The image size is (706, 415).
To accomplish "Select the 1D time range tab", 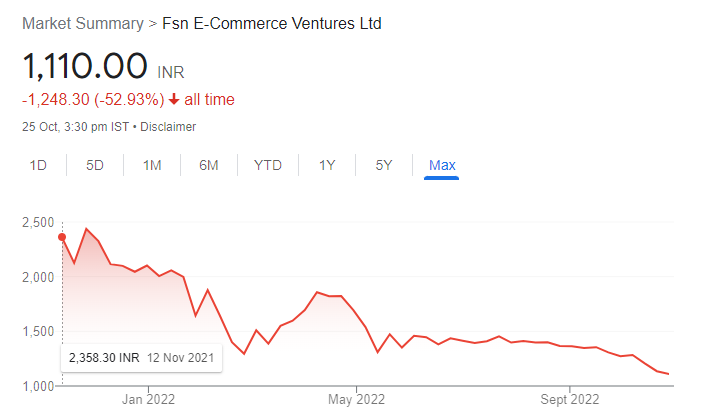I will pyautogui.click(x=38, y=165).
